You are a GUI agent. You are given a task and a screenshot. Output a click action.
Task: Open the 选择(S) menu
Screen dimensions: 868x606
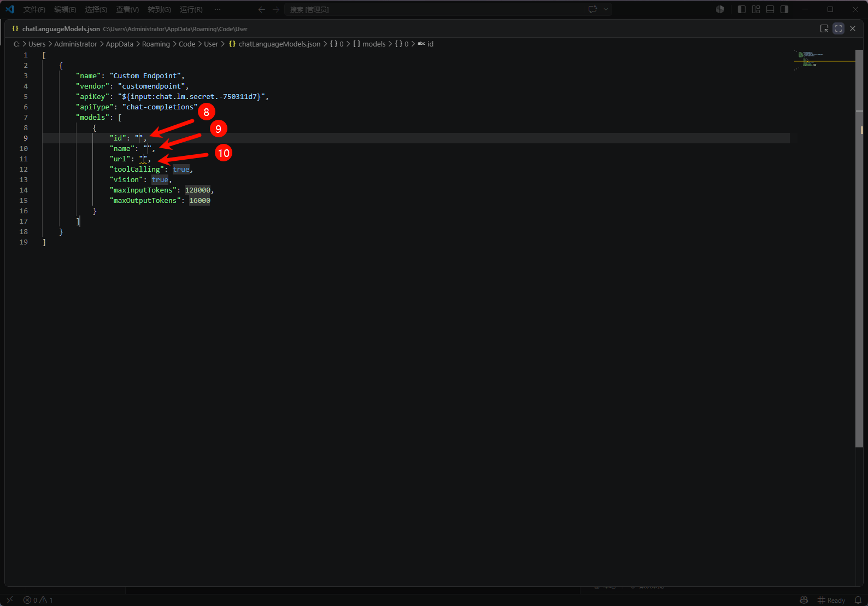(x=96, y=9)
